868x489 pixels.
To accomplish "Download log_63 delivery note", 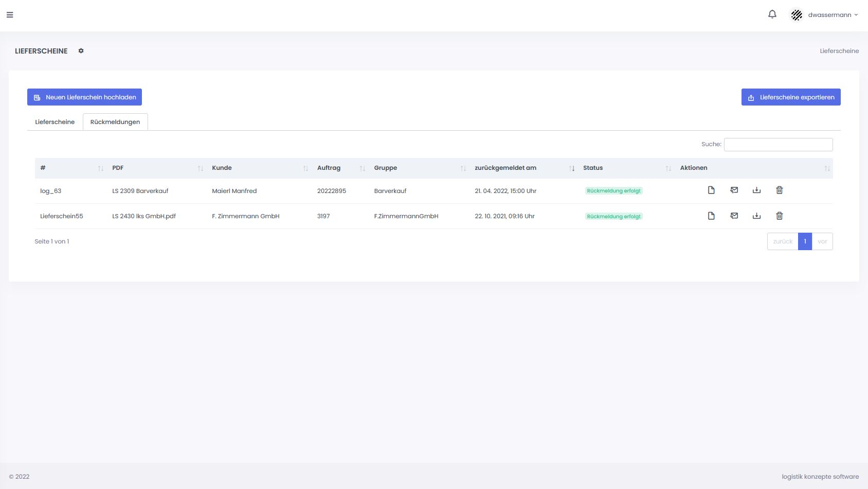I will click(x=756, y=190).
